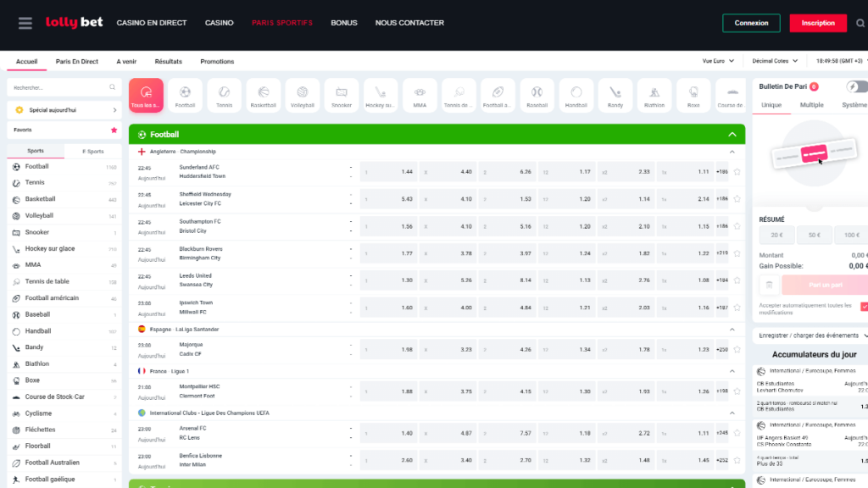Select the Snooker sport icon tile

pos(342,95)
